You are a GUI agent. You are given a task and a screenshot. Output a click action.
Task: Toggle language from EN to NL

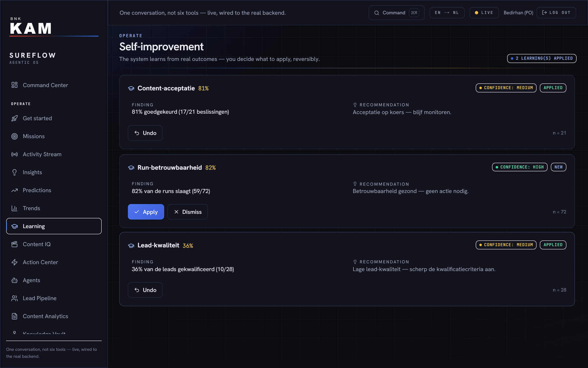[x=447, y=13]
